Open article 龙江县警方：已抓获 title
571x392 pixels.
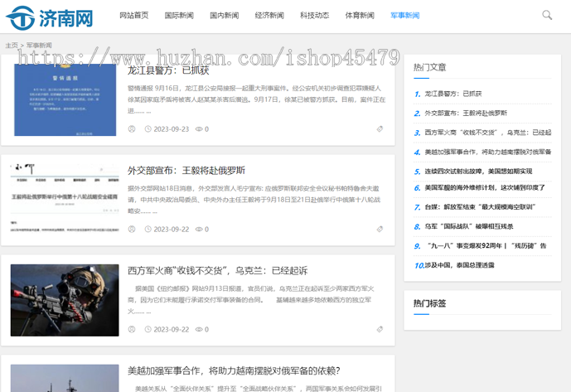click(168, 70)
